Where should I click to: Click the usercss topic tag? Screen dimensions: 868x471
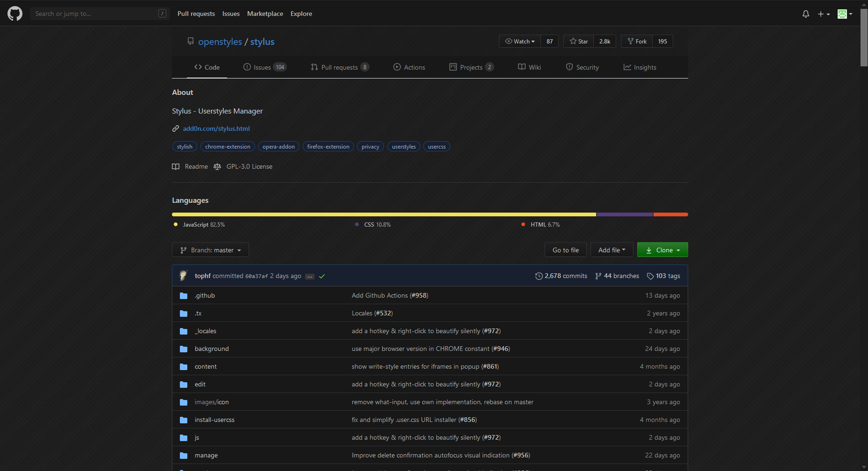437,147
